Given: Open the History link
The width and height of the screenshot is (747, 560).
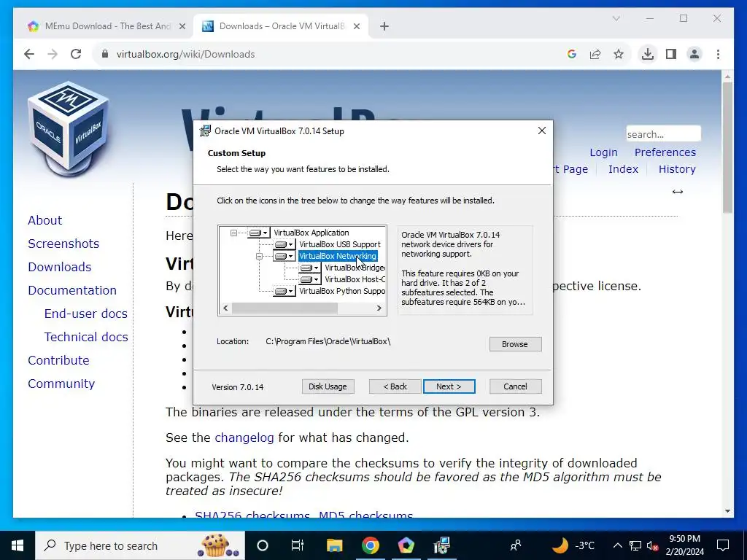Looking at the screenshot, I should [677, 169].
